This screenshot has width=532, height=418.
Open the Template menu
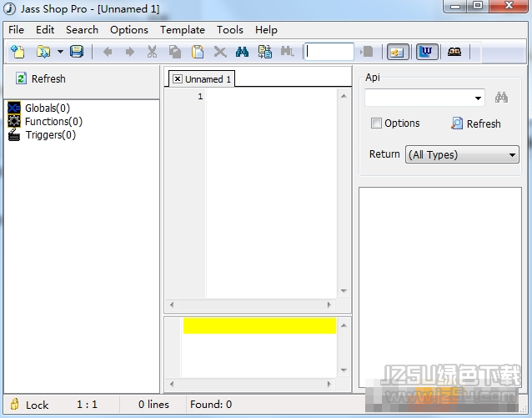point(183,30)
